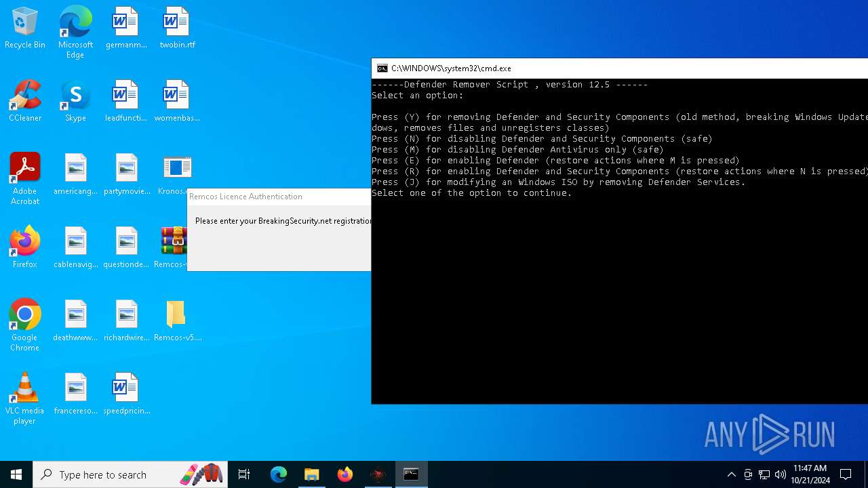Click the Defender Remover Script version header
Screen dimensions: 868x488
click(509, 85)
